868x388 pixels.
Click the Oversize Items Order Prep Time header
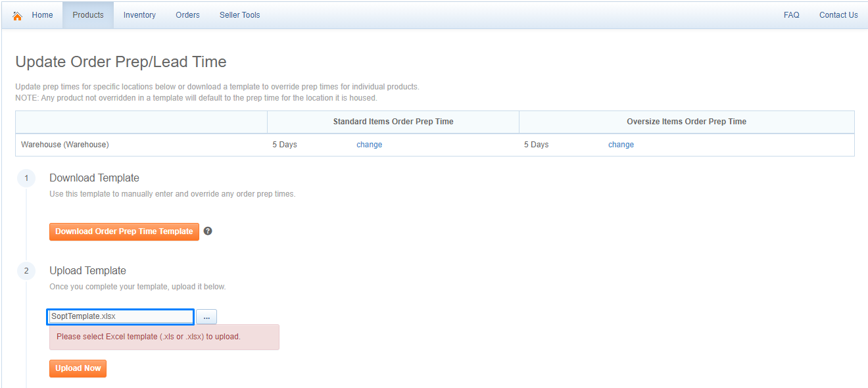click(687, 122)
